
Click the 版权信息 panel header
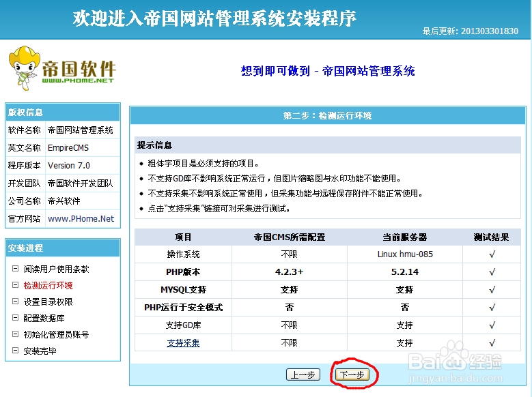[63, 113]
